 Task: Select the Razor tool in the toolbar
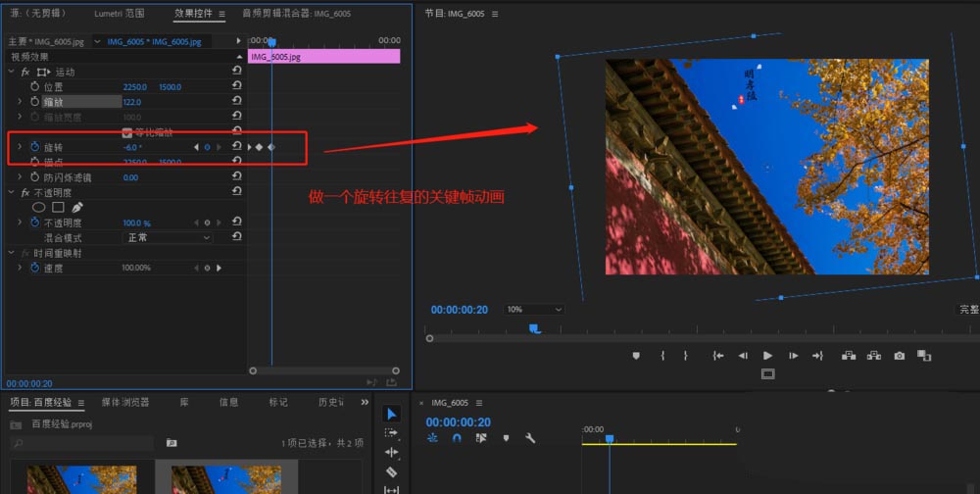[x=392, y=471]
